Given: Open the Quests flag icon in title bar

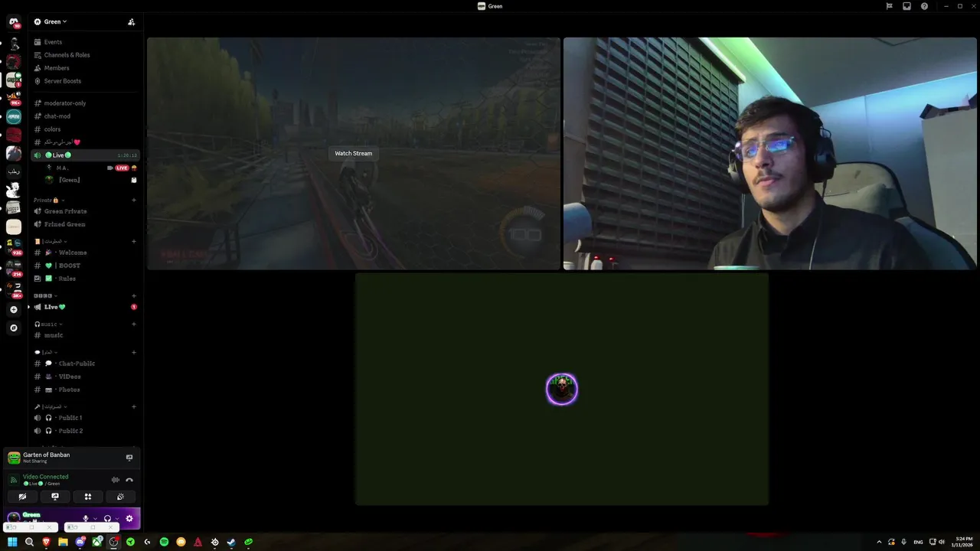Looking at the screenshot, I should pos(889,6).
